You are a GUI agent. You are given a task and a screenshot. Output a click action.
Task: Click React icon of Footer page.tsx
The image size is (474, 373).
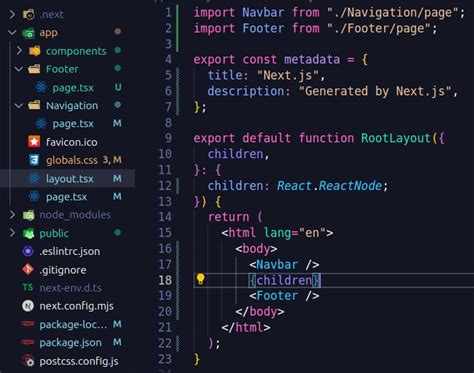41,87
